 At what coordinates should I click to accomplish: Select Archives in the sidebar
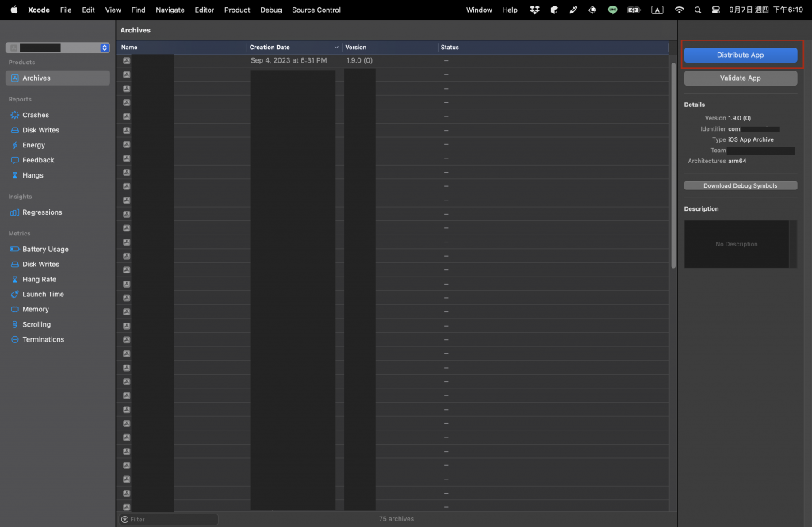point(57,78)
